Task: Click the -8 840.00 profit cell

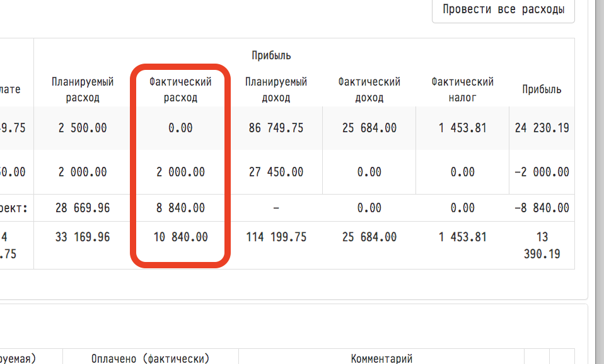Action: [x=542, y=208]
